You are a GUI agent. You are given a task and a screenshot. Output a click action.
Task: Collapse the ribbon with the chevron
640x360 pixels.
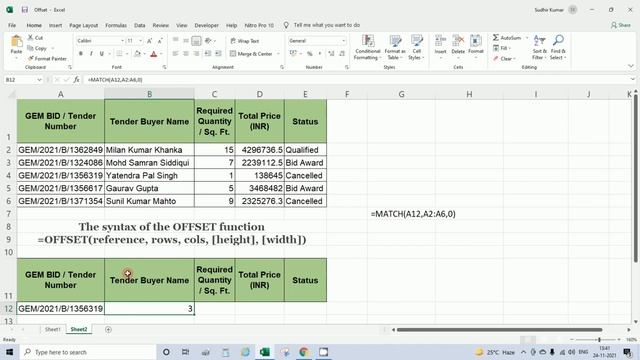pyautogui.click(x=631, y=66)
